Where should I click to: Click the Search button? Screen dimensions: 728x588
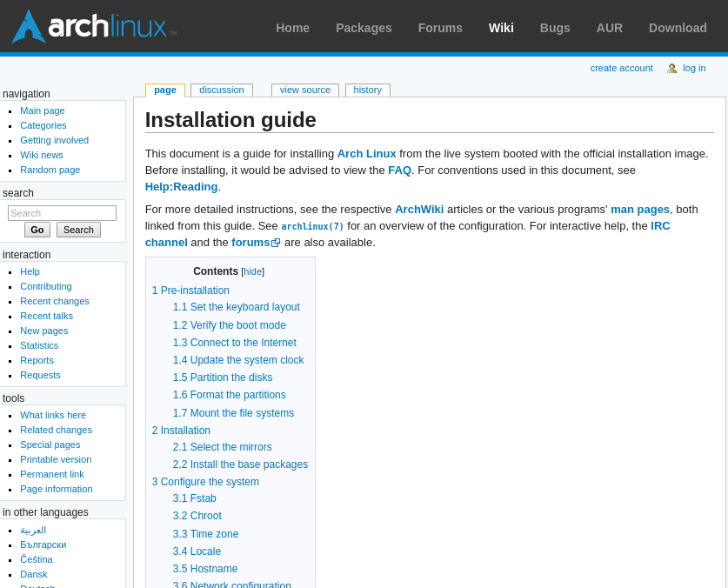pos(78,230)
